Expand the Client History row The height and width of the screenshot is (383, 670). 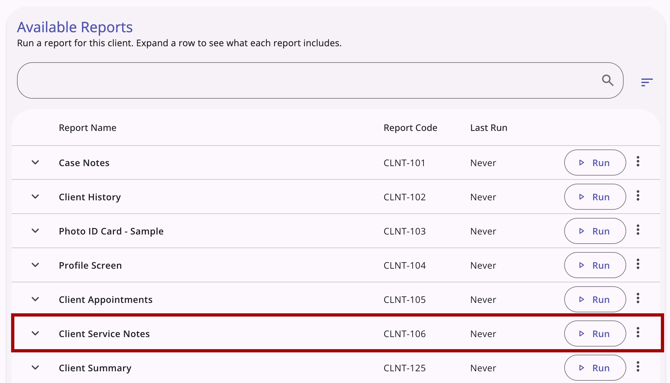pos(35,197)
